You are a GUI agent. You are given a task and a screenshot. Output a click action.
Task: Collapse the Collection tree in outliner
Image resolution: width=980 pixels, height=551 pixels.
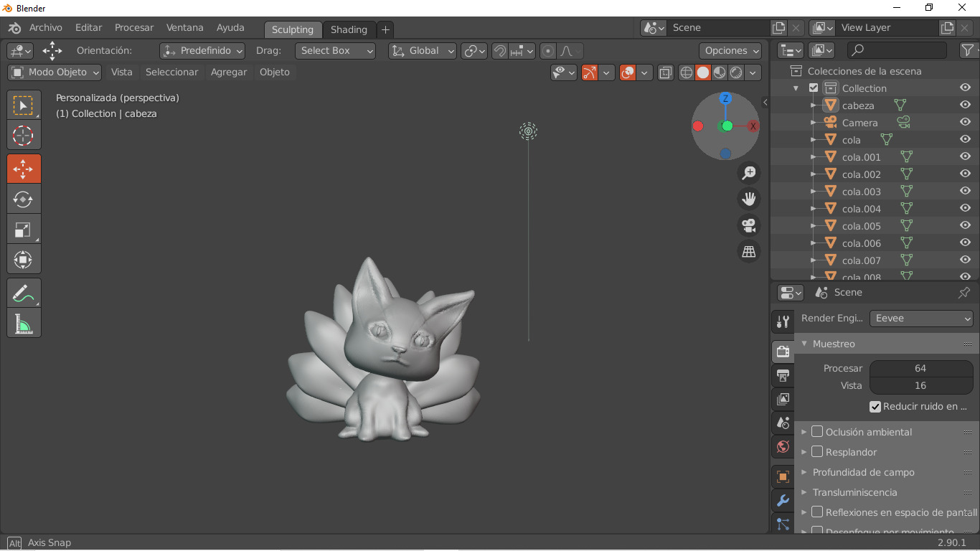point(796,88)
